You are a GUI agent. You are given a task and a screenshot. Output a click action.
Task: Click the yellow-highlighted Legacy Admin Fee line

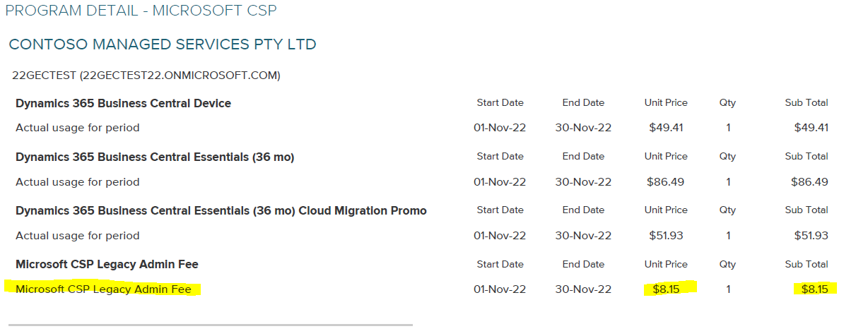103,289
